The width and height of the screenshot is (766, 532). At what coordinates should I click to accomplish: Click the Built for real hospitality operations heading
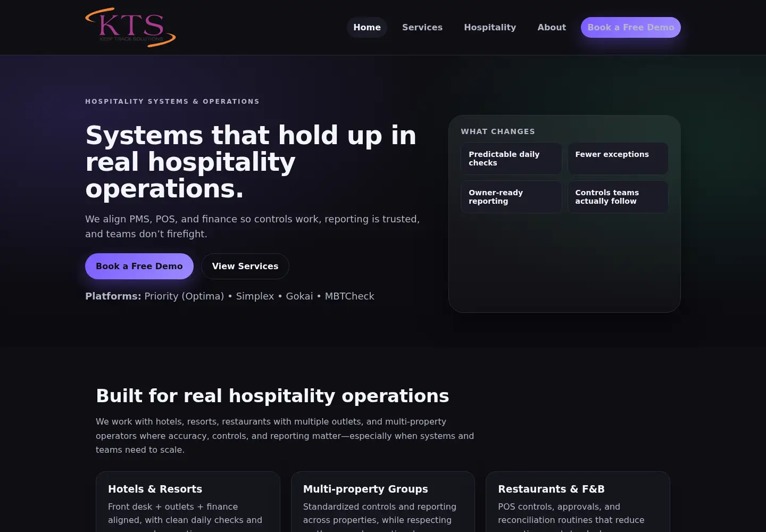point(272,396)
